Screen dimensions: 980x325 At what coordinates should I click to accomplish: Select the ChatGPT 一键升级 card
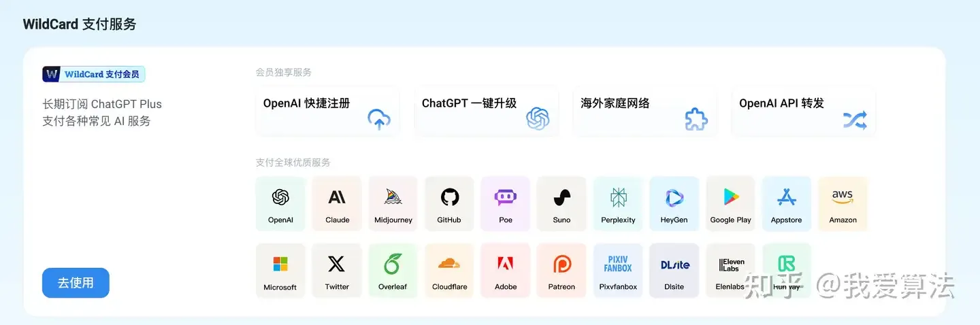[487, 112]
